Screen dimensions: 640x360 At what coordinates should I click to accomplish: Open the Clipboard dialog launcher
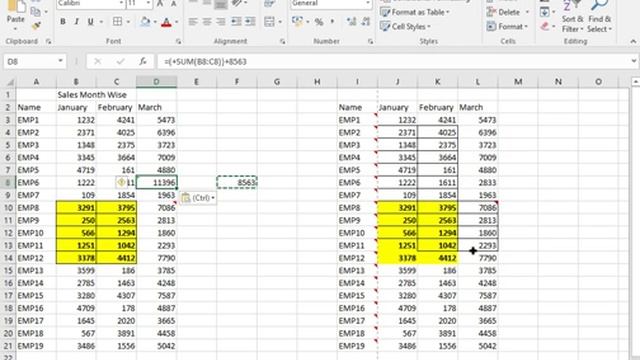click(49, 41)
